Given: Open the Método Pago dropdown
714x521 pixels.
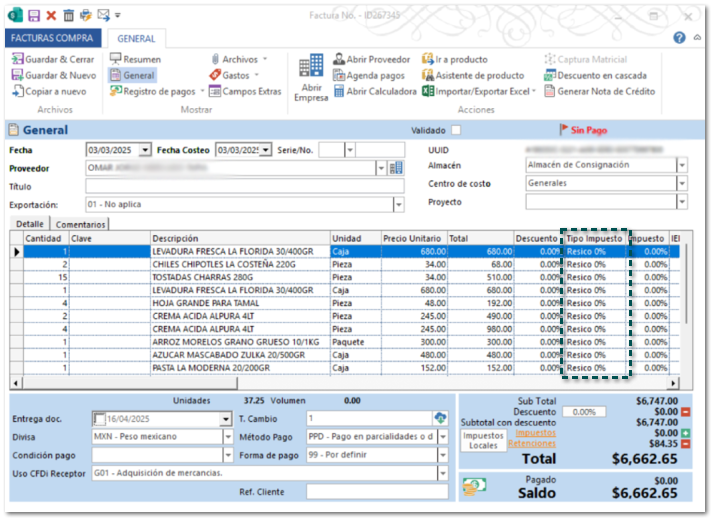Looking at the screenshot, I should [441, 437].
